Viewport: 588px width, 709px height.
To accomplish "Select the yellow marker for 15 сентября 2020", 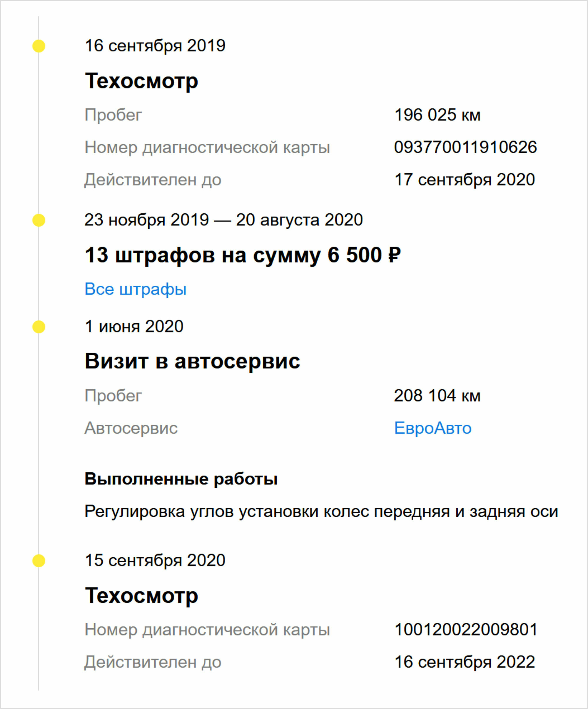I will (x=39, y=561).
